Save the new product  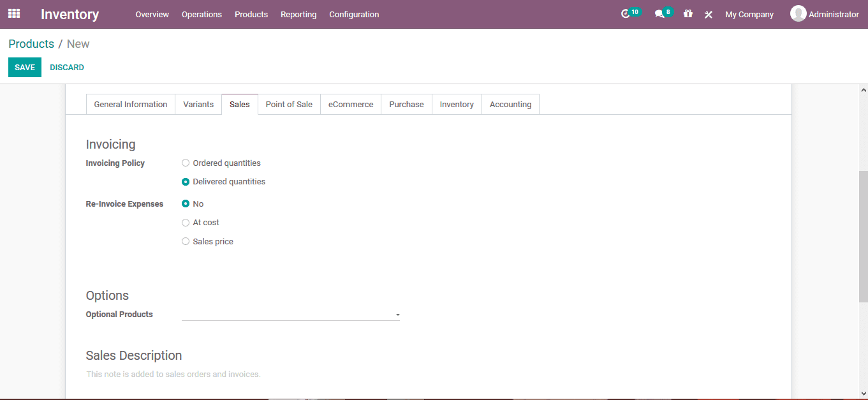pos(24,67)
